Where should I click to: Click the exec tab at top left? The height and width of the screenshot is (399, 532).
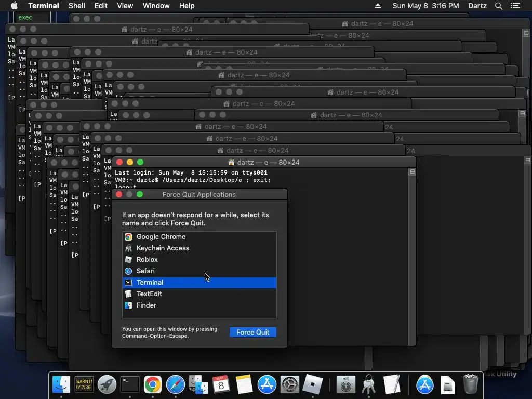click(25, 17)
